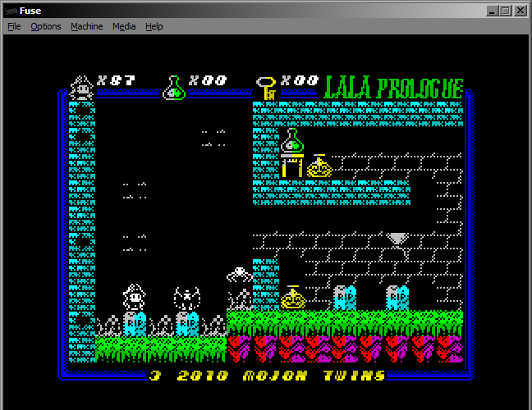The width and height of the screenshot is (532, 410).
Task: Click the green potion counter icon in the HUD
Action: (x=174, y=88)
